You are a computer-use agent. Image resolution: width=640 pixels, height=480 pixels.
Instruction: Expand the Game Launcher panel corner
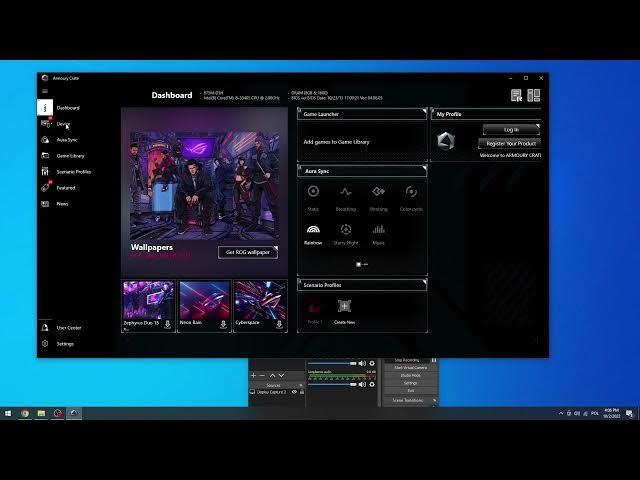tap(424, 111)
